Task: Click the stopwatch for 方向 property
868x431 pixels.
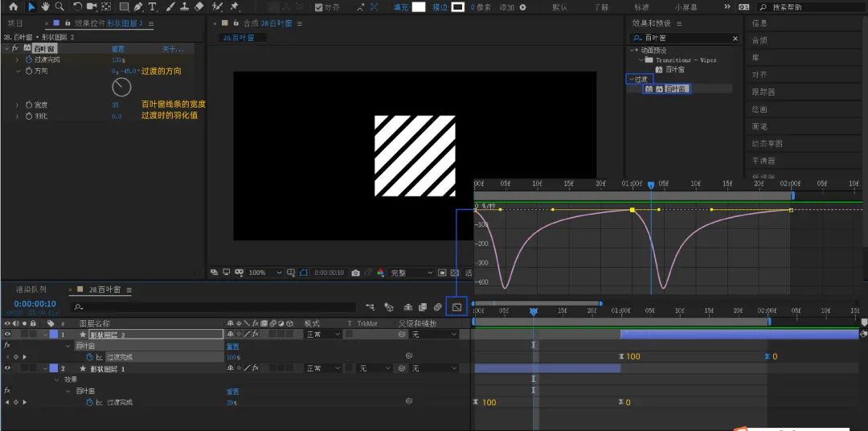Action: click(29, 72)
